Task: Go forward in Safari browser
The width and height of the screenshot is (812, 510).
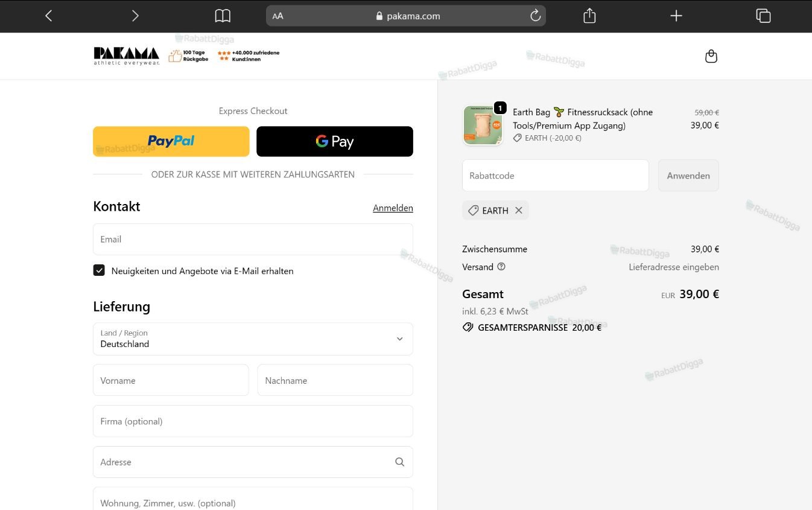Action: tap(135, 16)
